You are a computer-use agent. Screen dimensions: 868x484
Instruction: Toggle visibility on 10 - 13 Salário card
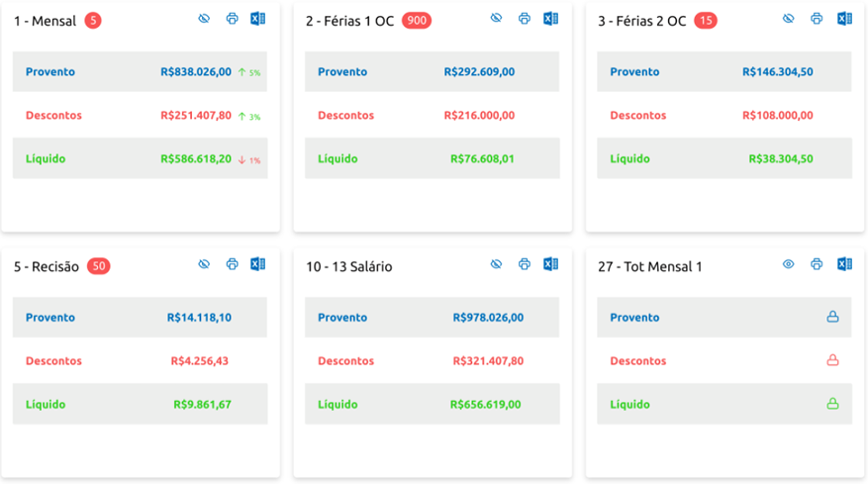[497, 264]
